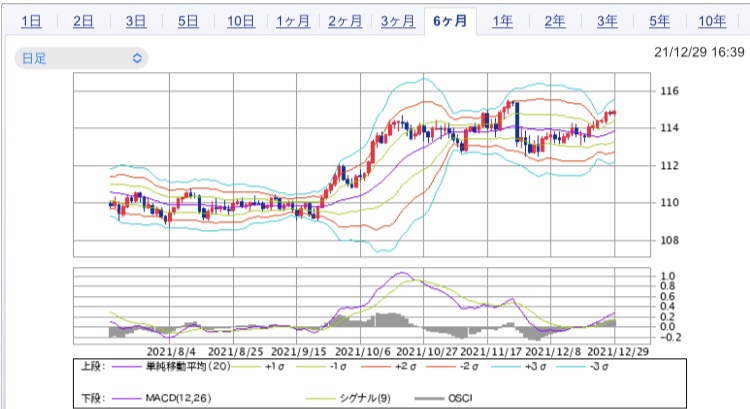Click the シグナル(9) legend entry

(x=365, y=398)
